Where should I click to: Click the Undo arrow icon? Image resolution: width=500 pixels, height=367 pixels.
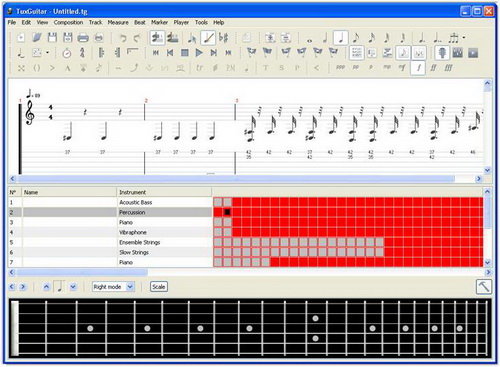tap(123, 38)
